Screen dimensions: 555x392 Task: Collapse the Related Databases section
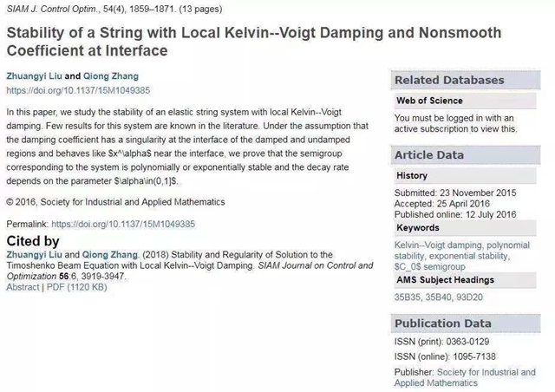[449, 80]
